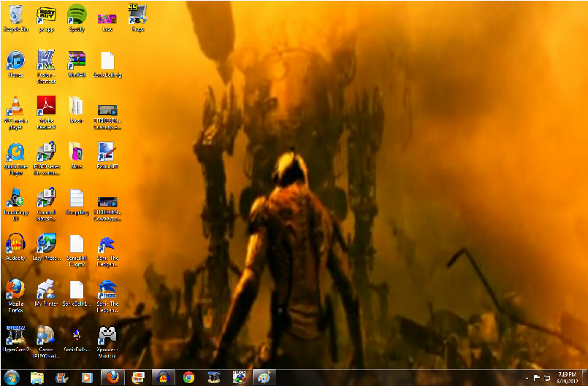Select the SonicBoll.cfg file on the desktop
Image resolution: width=588 pixels, height=386 pixels.
pos(107,64)
